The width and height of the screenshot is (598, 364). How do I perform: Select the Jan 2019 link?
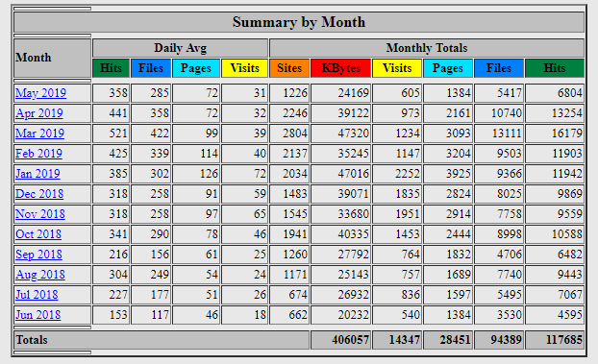(37, 174)
